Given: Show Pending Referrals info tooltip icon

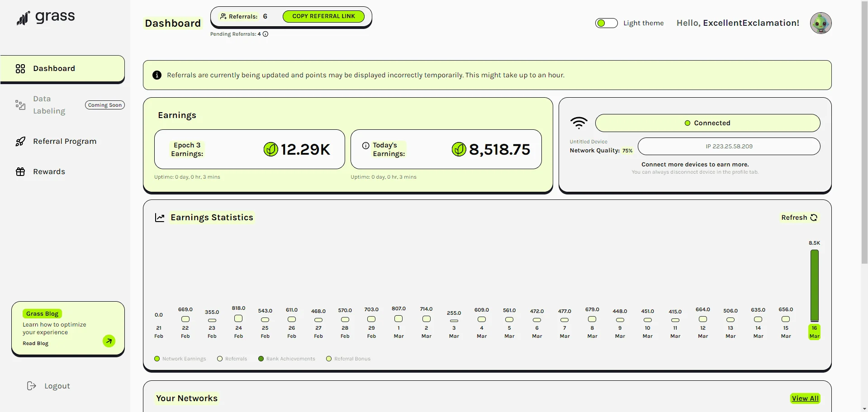Looking at the screenshot, I should [x=266, y=34].
